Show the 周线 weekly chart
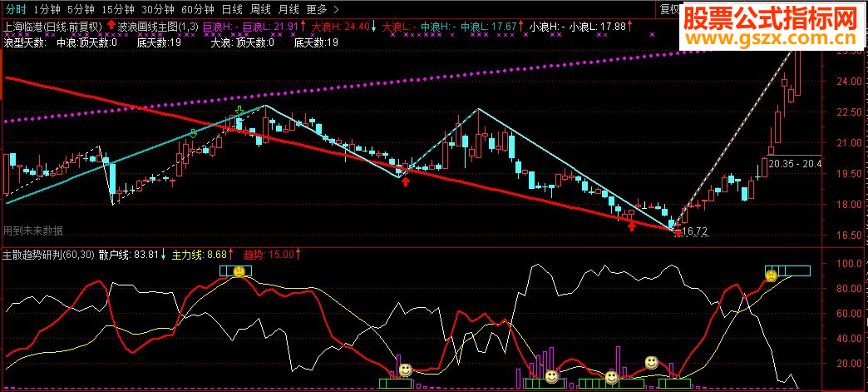868x392 pixels. pyautogui.click(x=261, y=9)
